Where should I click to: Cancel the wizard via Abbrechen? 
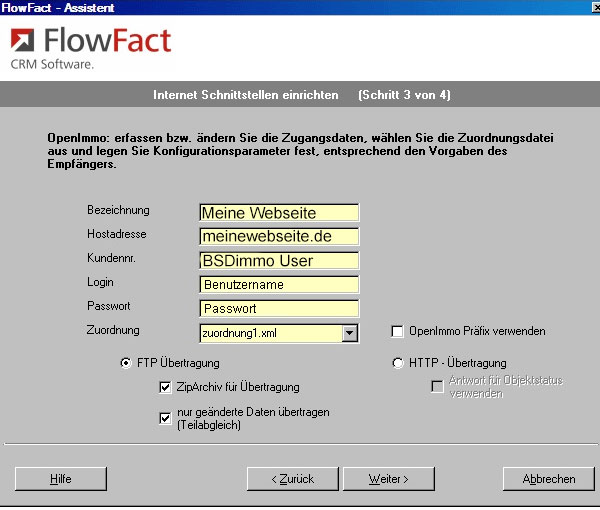click(x=549, y=479)
